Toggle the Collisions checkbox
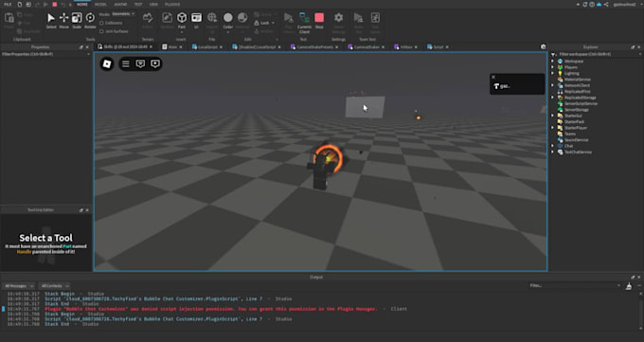 101,23
